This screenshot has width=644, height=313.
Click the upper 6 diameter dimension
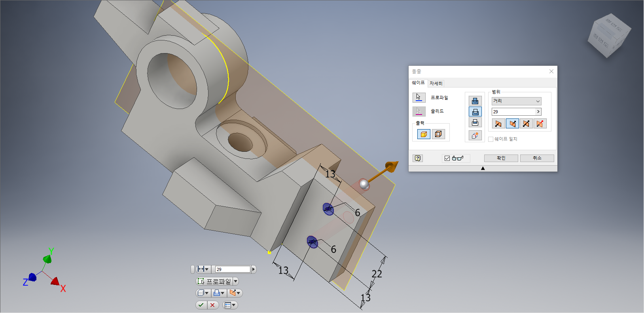point(357,213)
